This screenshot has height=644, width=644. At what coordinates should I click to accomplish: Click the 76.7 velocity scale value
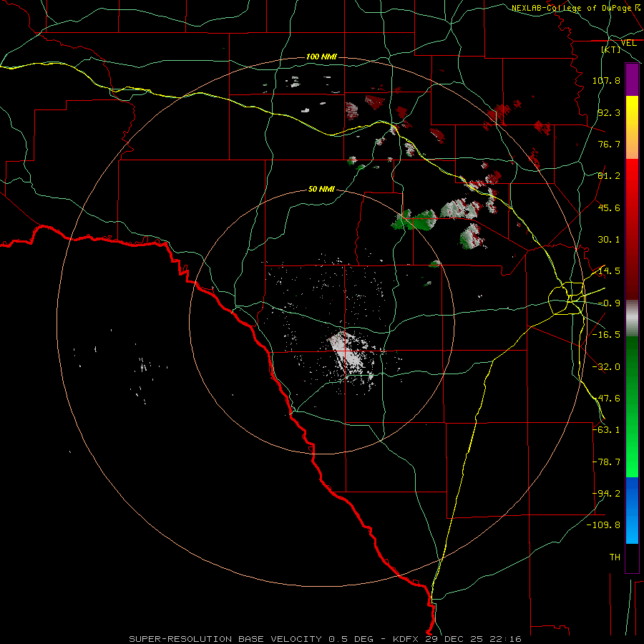609,144
